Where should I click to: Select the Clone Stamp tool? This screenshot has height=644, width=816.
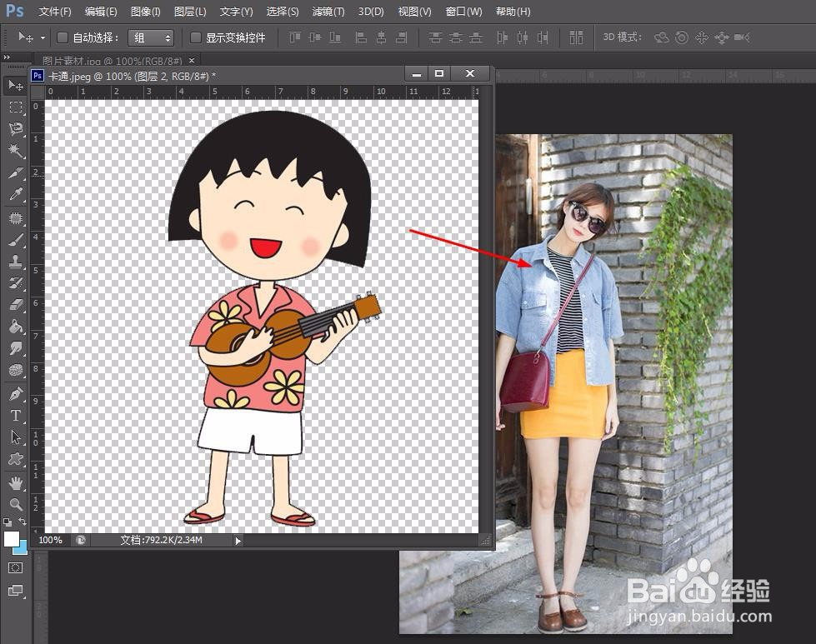pyautogui.click(x=16, y=261)
